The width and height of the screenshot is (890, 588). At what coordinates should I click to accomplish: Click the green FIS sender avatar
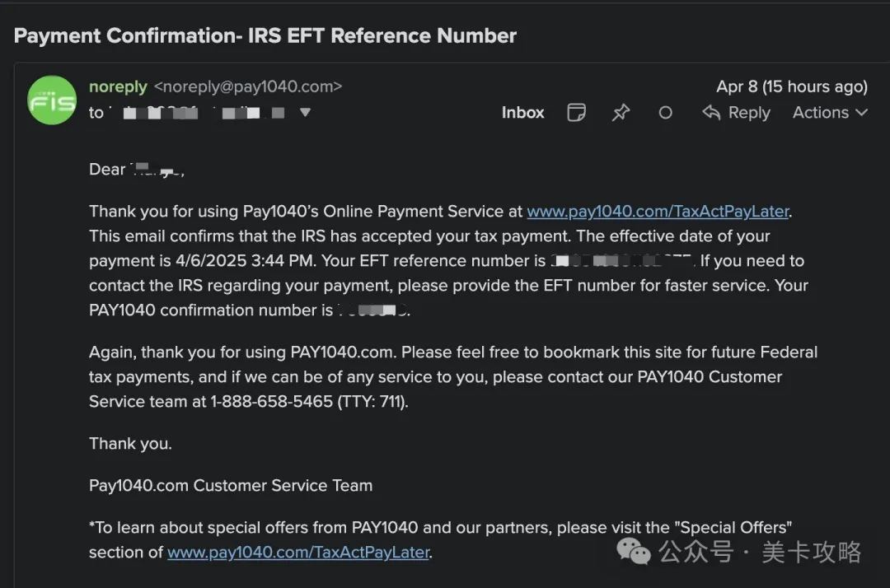pos(52,100)
